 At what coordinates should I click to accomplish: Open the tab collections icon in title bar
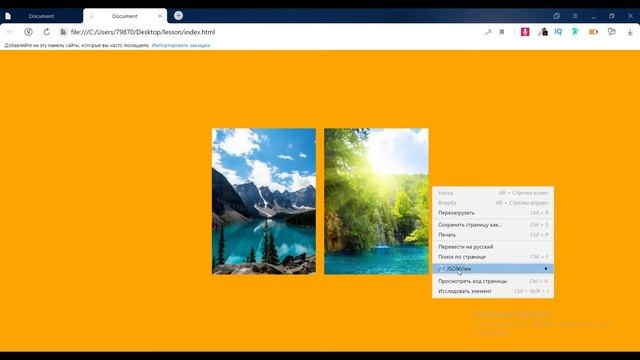tap(556, 16)
